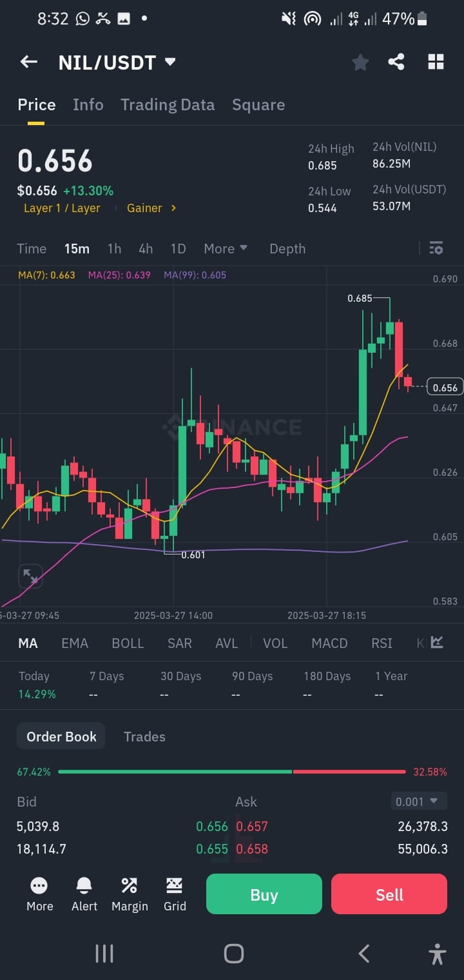
Task: Switch to the Trading Data tab
Action: [168, 104]
